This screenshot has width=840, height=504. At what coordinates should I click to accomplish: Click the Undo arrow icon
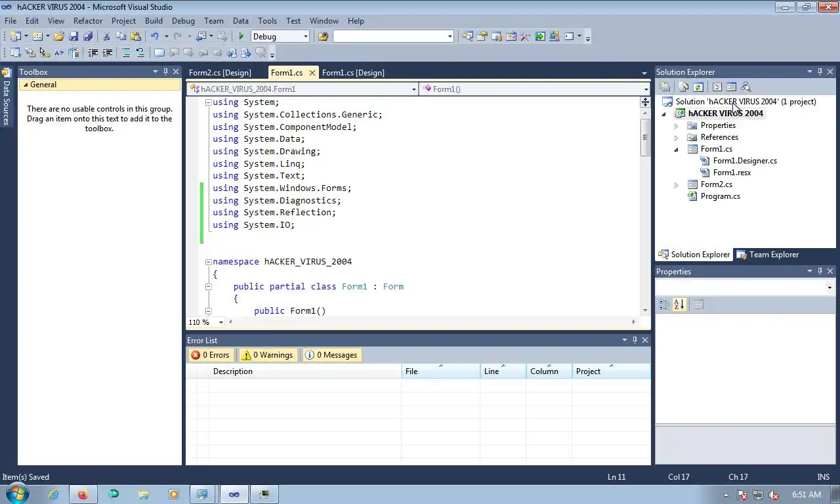[155, 36]
